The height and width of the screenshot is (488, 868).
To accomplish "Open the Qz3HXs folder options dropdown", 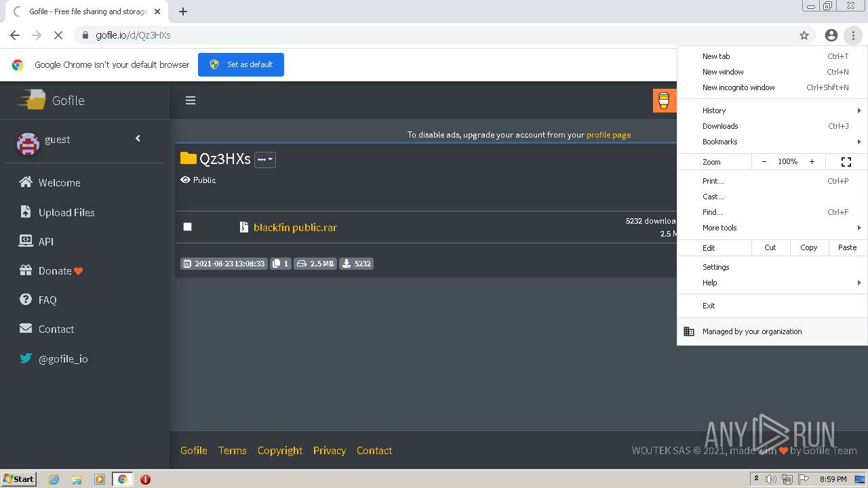I will click(x=265, y=159).
